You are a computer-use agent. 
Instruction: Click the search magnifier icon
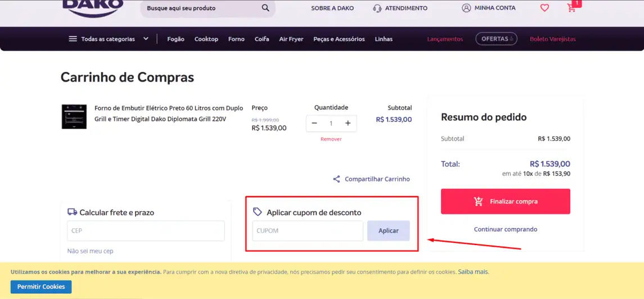(x=265, y=8)
